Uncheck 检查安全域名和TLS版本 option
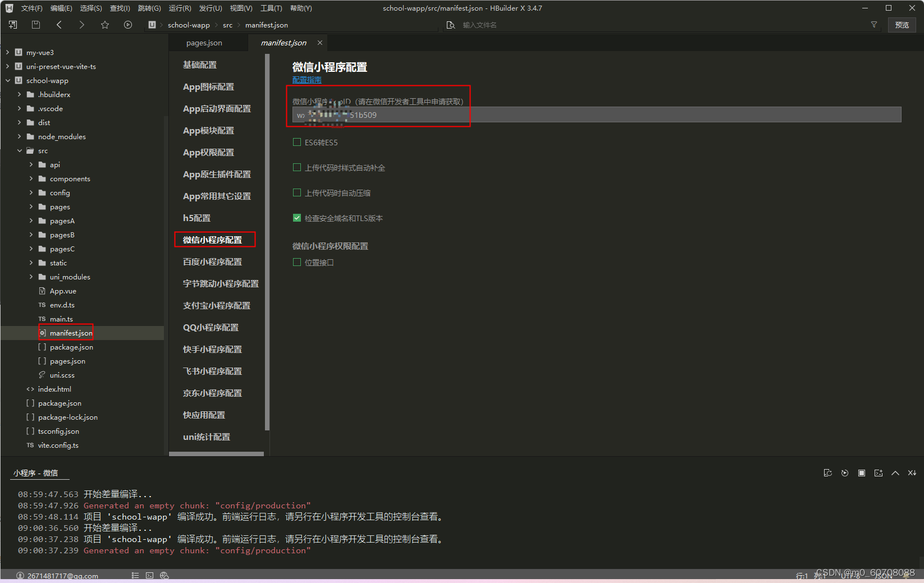 point(297,218)
